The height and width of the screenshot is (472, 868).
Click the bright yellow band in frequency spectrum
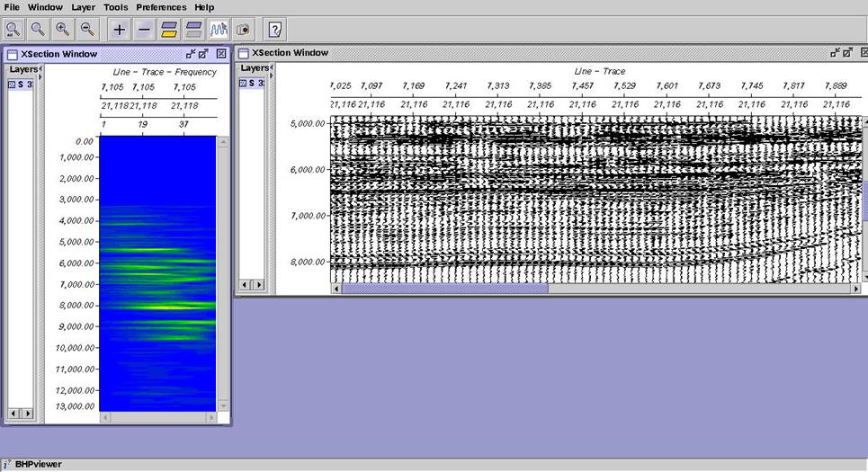[x=172, y=306]
